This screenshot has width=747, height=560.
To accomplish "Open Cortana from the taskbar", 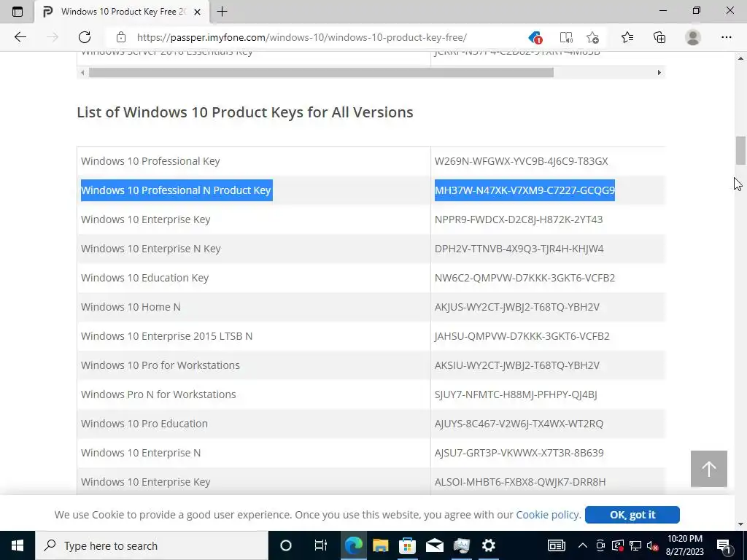I will coord(285,545).
